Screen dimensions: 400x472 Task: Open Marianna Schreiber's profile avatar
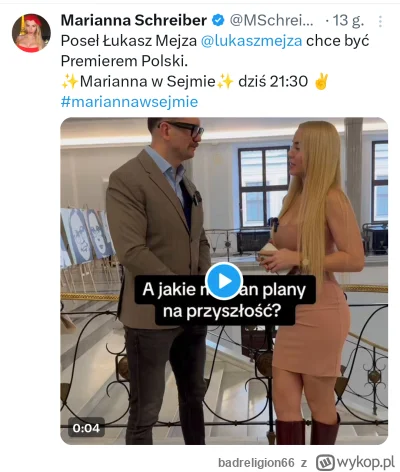coord(31,33)
